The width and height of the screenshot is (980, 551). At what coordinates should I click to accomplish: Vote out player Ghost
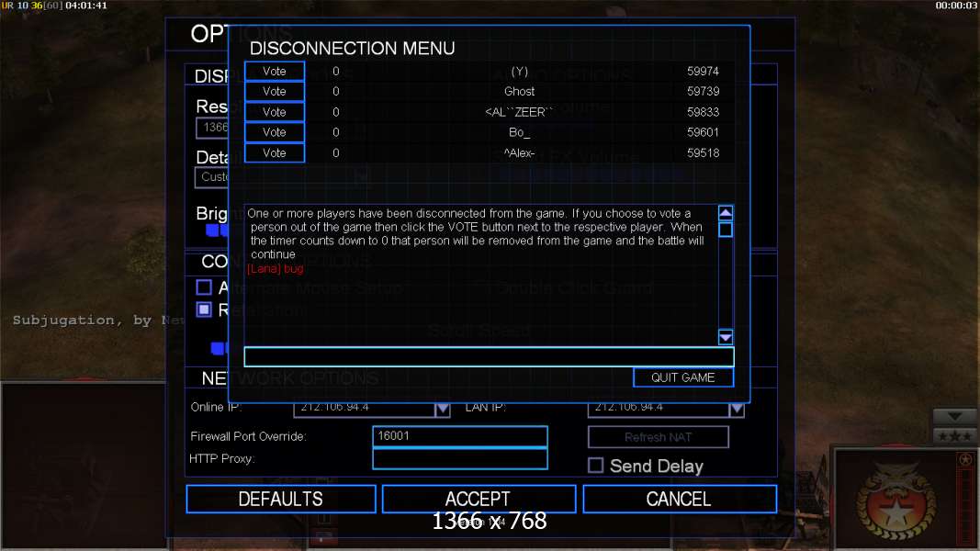click(x=275, y=91)
